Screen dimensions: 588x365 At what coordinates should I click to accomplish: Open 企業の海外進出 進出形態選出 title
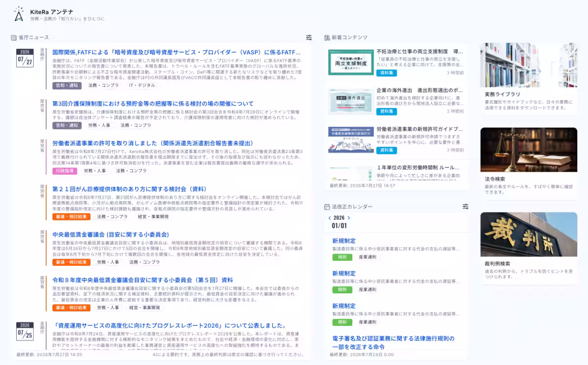pyautogui.click(x=420, y=90)
